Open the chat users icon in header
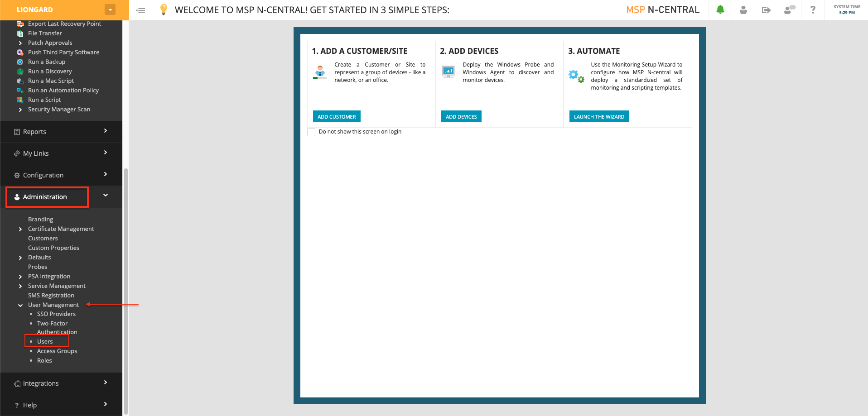868x416 pixels. tap(790, 10)
